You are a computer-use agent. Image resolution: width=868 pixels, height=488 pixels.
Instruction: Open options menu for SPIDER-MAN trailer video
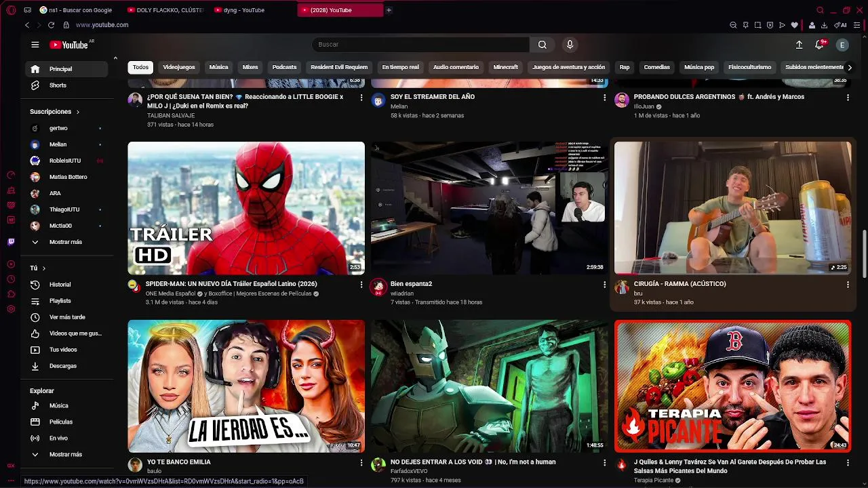(x=361, y=285)
